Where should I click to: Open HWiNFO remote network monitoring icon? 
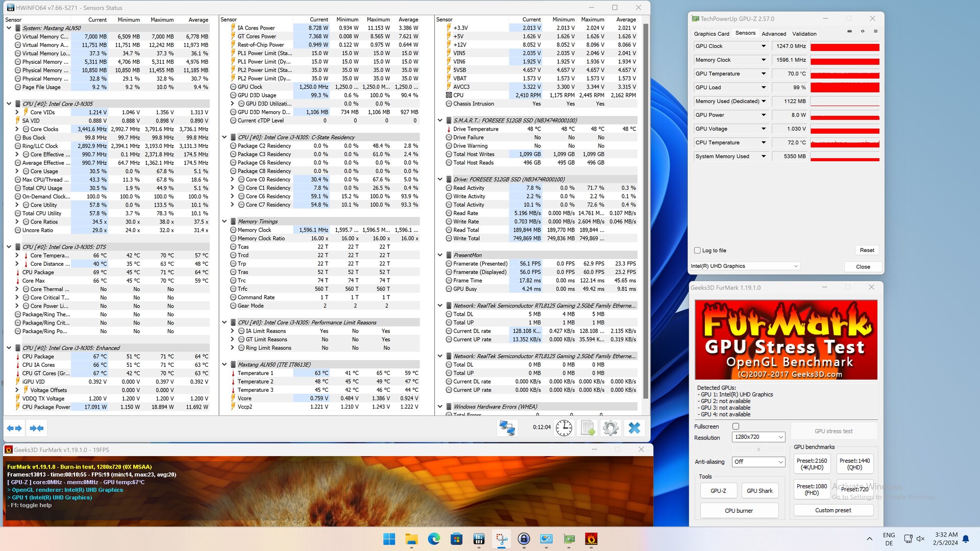click(507, 428)
